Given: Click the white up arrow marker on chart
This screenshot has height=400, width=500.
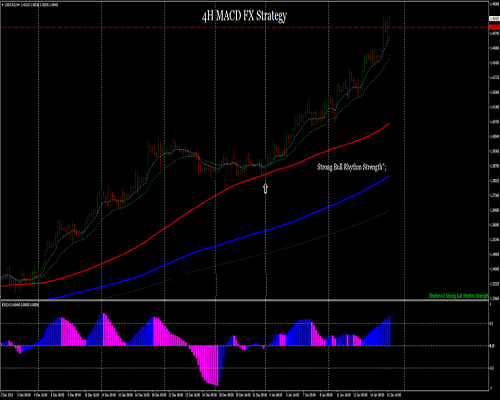Looking at the screenshot, I should tap(265, 188).
